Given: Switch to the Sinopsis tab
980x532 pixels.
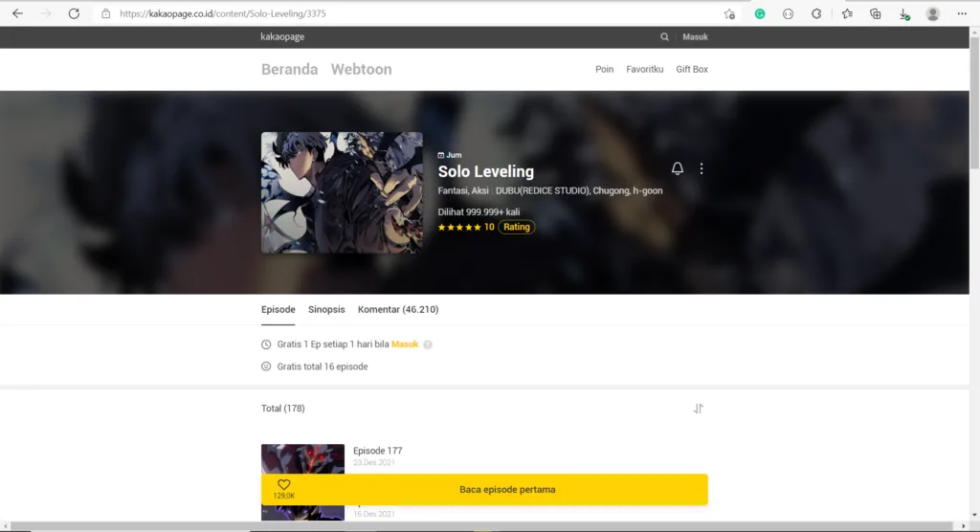Looking at the screenshot, I should 326,309.
